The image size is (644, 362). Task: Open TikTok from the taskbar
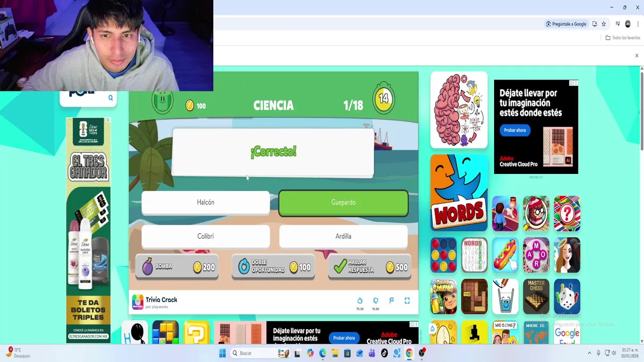point(384,353)
